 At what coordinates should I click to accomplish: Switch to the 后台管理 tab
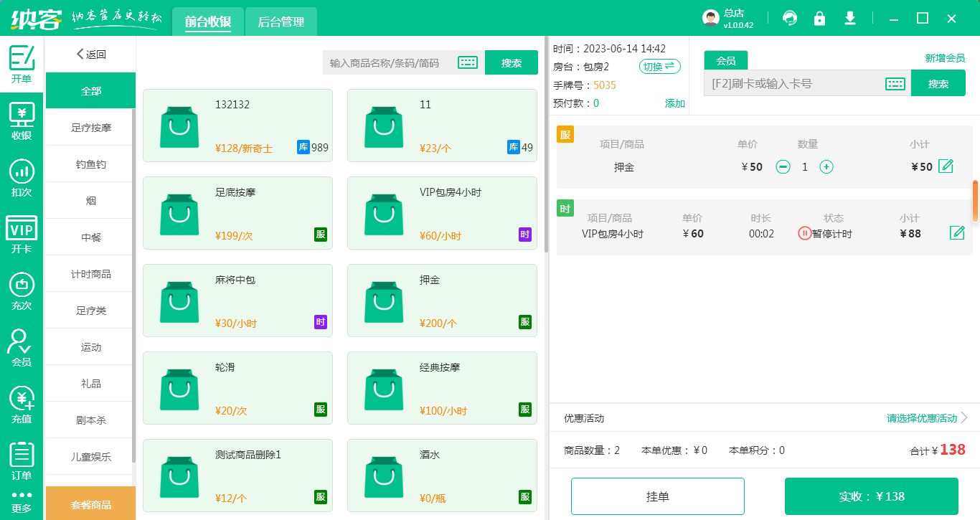click(x=281, y=22)
